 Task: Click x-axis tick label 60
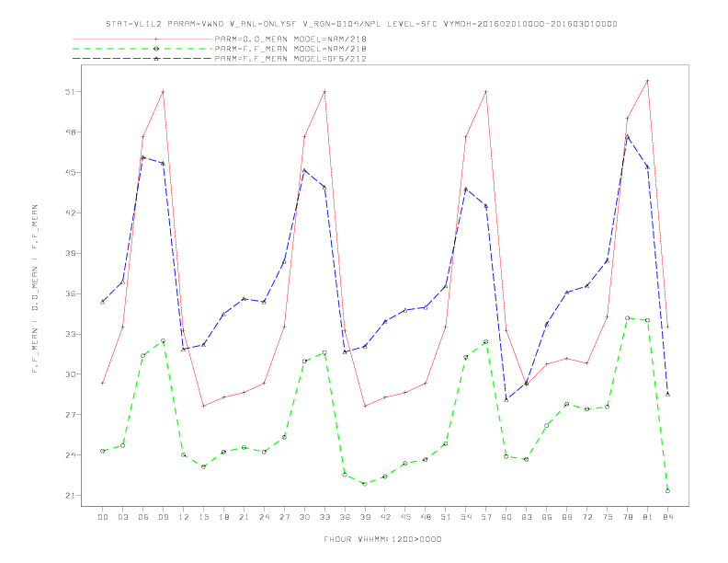coord(506,517)
